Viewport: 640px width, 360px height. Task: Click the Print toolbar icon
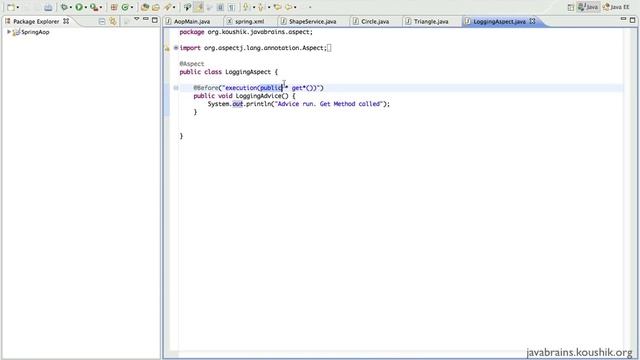pos(48,7)
